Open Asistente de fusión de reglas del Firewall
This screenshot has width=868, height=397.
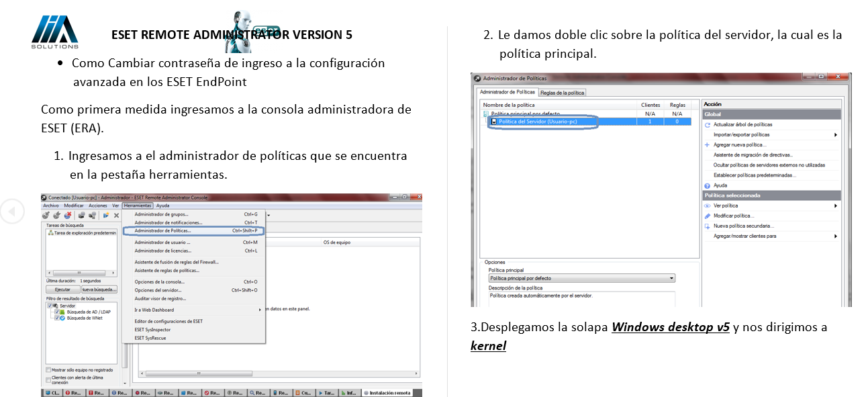tap(195, 262)
